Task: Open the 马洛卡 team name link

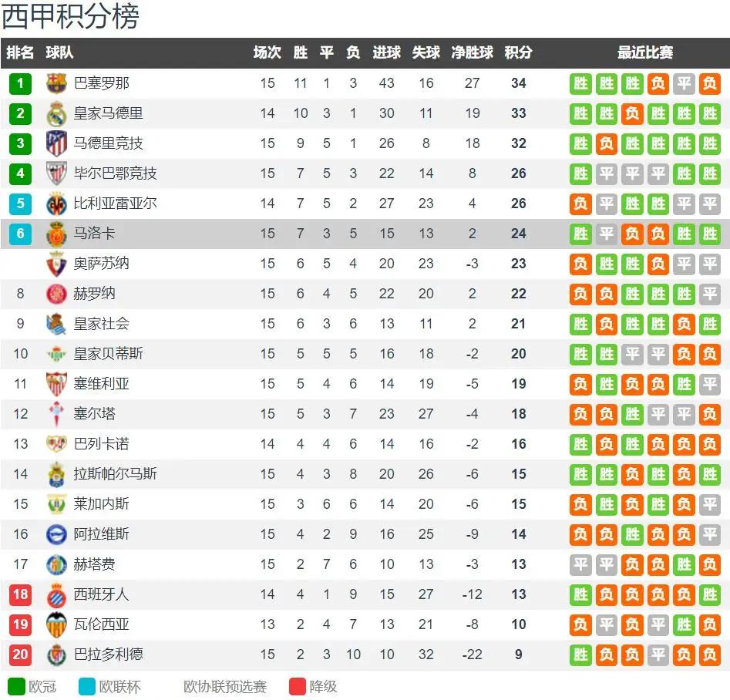Action: pyautogui.click(x=95, y=234)
